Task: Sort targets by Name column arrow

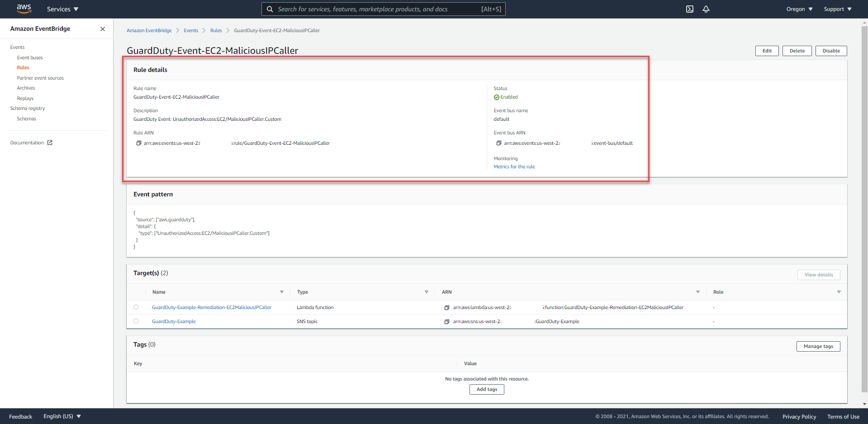Action: pyautogui.click(x=282, y=292)
